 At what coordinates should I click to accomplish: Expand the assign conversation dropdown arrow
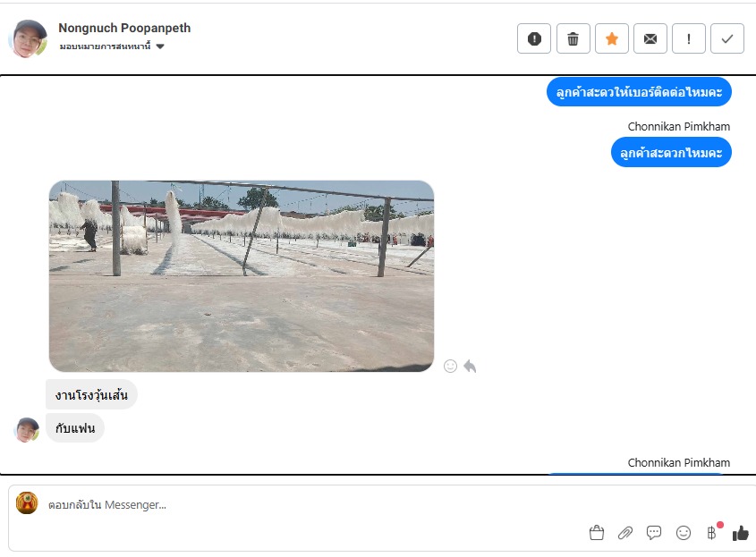[160, 46]
